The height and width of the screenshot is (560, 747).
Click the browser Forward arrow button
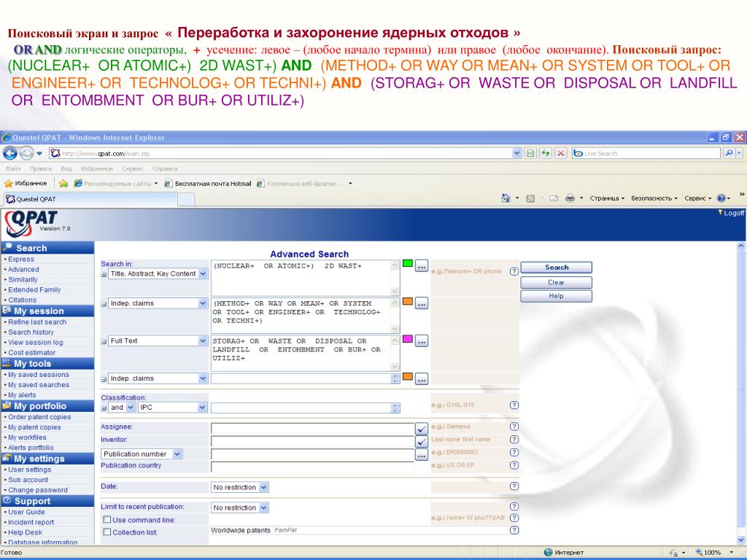pyautogui.click(x=26, y=153)
